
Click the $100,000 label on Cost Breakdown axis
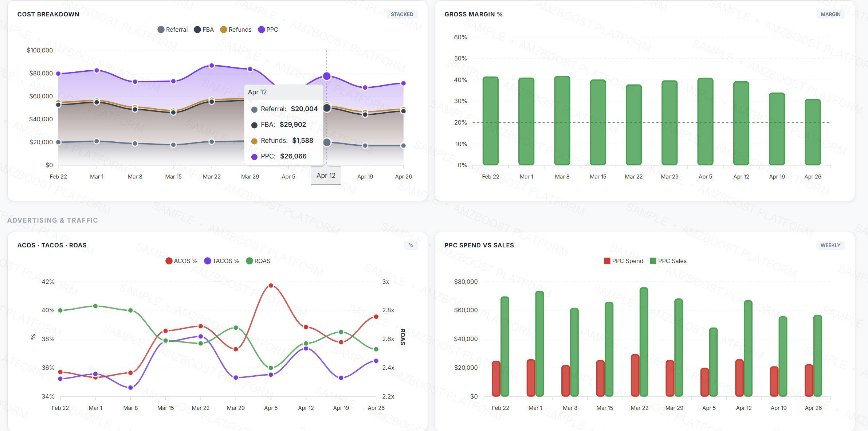[x=40, y=50]
